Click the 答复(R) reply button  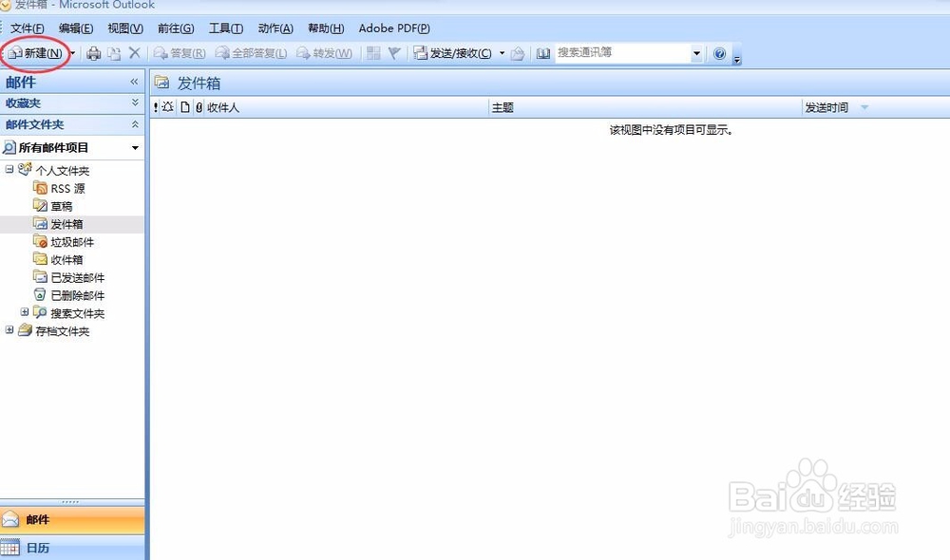point(180,53)
